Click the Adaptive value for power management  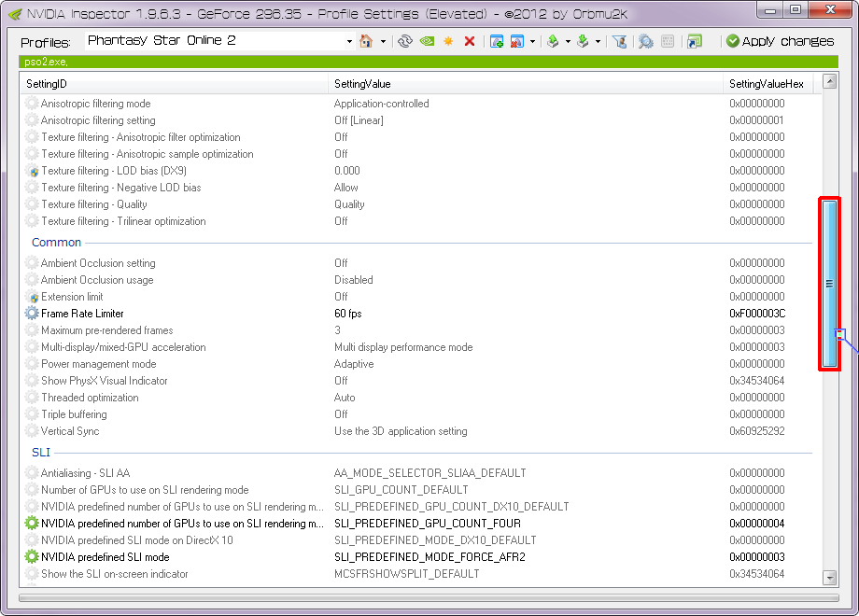[354, 364]
